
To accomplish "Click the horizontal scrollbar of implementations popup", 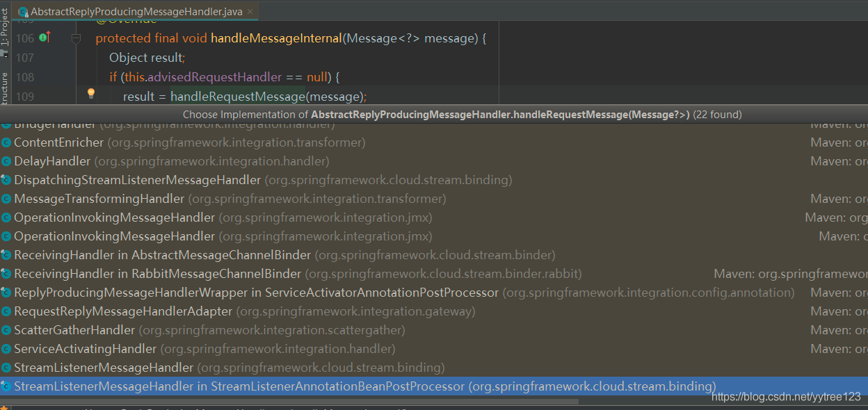I will (289, 400).
